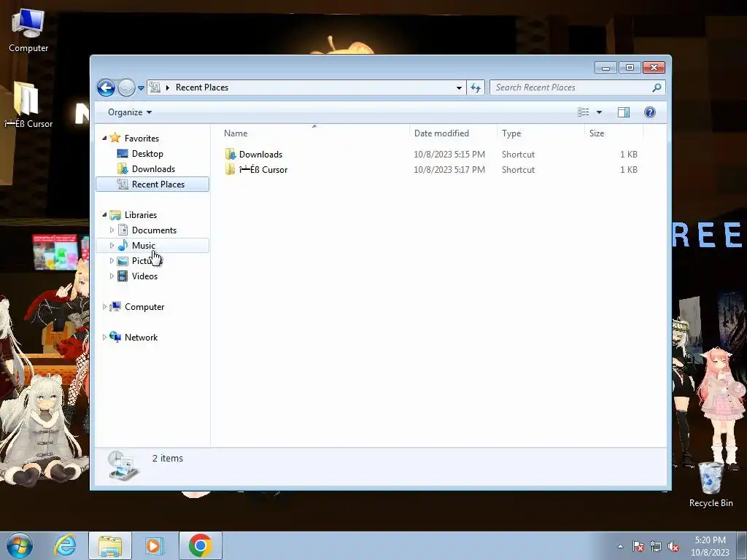Viewport: 747px width, 560px height.
Task: Launch Internet Explorer from taskbar
Action: pos(65,545)
